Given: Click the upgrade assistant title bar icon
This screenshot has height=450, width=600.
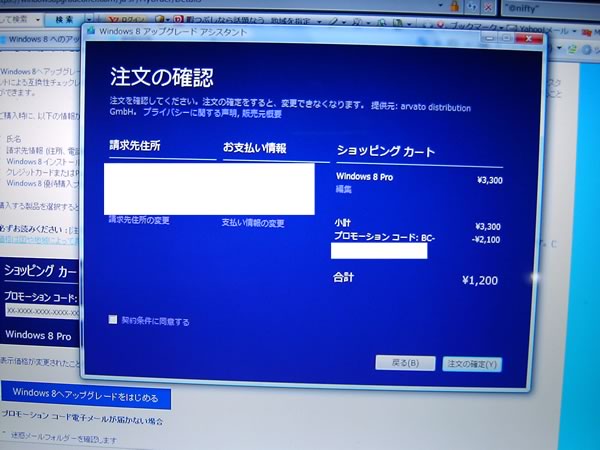Looking at the screenshot, I should pos(91,31).
